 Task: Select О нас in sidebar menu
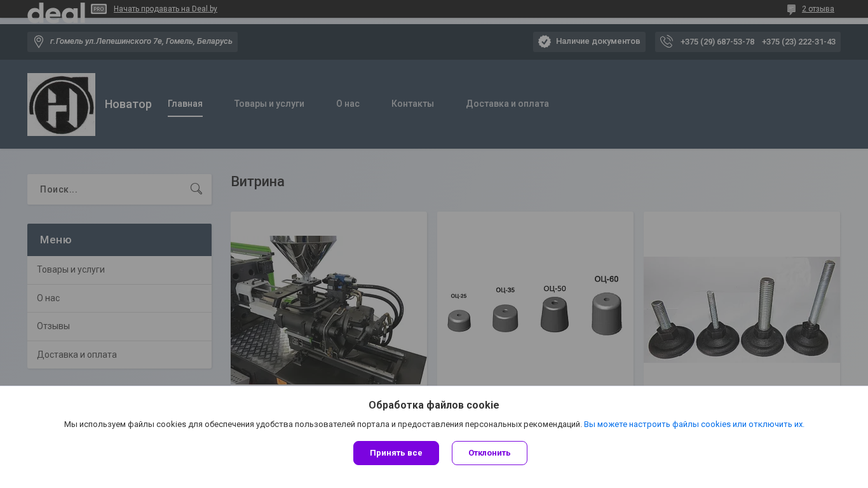tap(119, 298)
